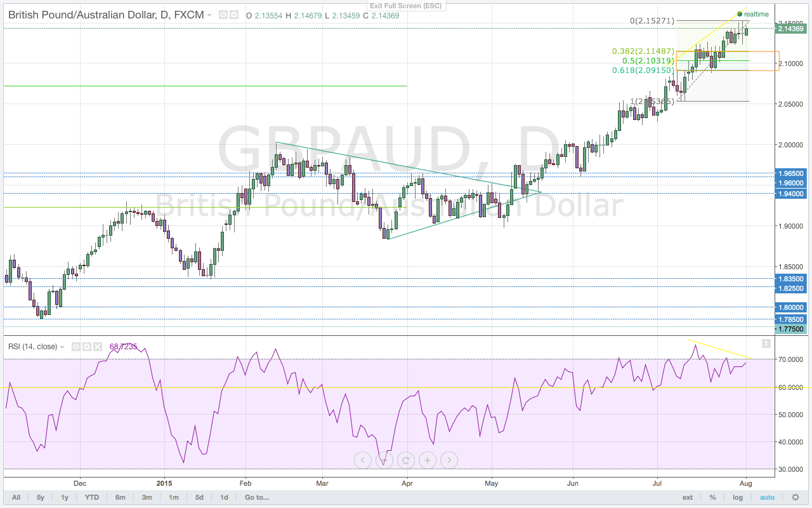
Task: Select the 1.80000 price level label
Action: pos(791,307)
